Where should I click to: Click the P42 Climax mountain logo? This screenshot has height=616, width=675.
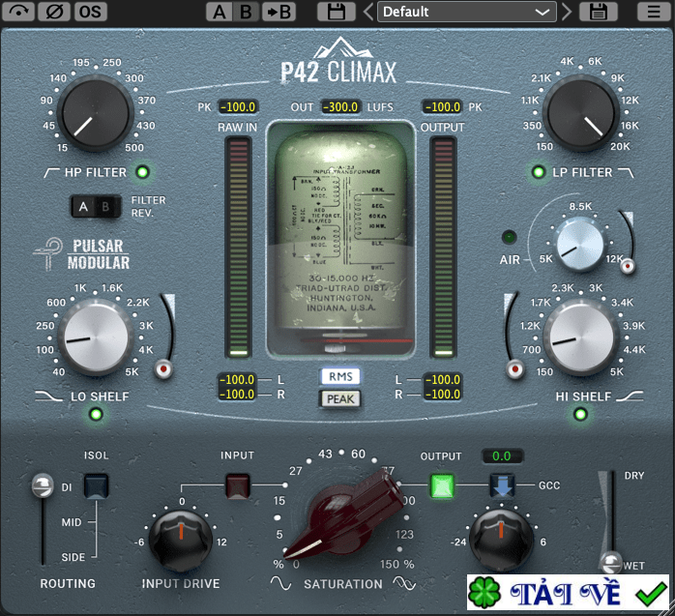(x=338, y=60)
